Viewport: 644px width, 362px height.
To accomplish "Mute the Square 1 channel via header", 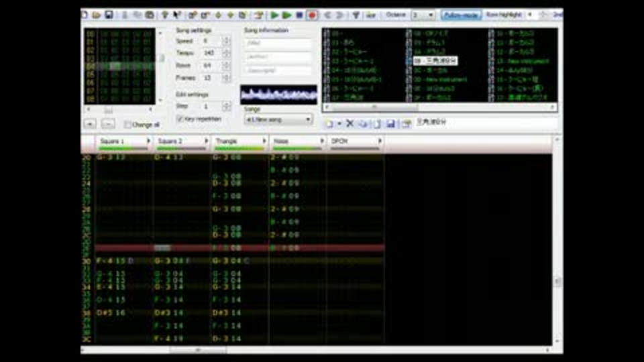I will coord(113,141).
